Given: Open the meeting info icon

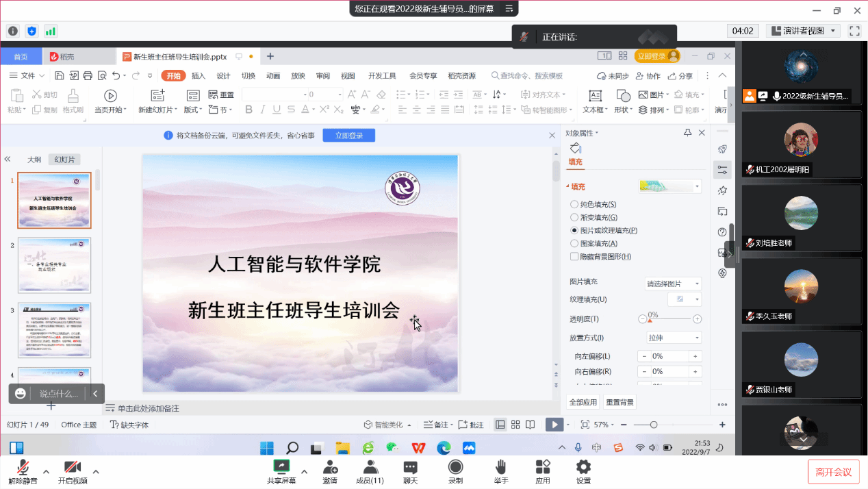Looking at the screenshot, I should [x=13, y=31].
